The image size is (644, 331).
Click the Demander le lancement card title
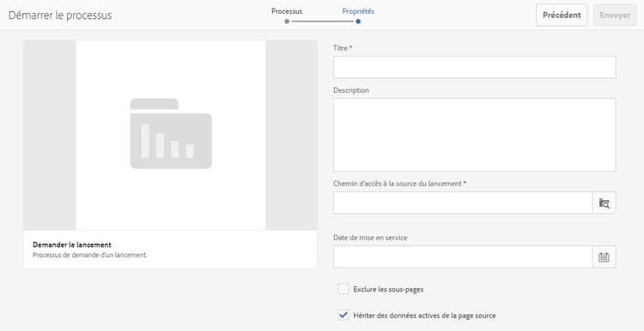click(72, 245)
